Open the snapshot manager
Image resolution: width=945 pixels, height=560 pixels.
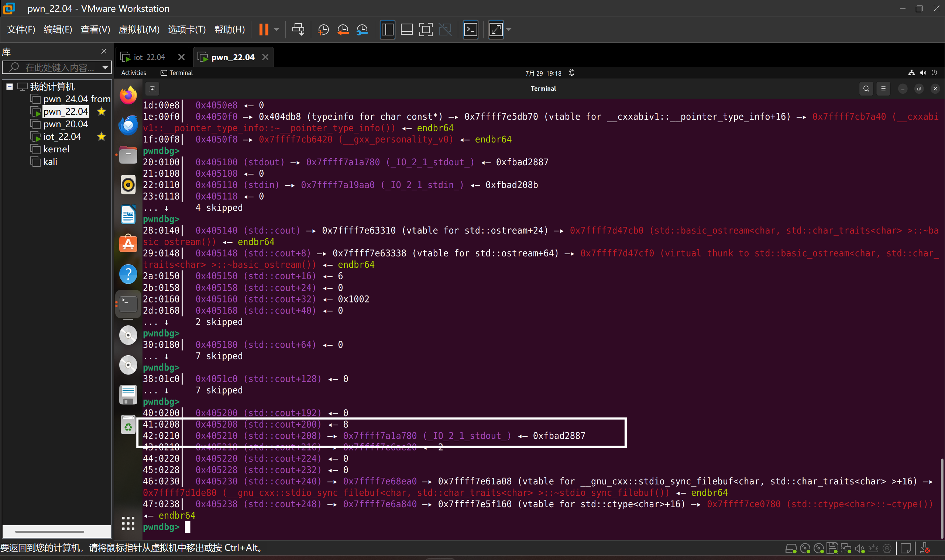point(362,30)
